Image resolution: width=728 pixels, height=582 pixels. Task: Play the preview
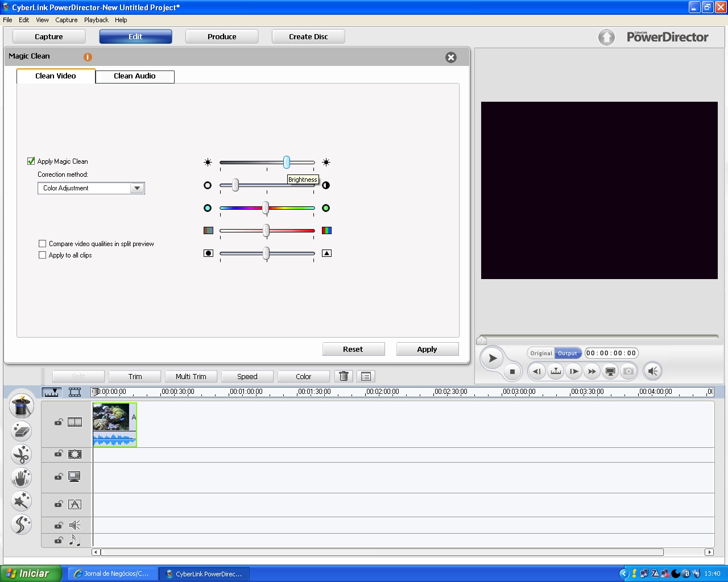(493, 358)
